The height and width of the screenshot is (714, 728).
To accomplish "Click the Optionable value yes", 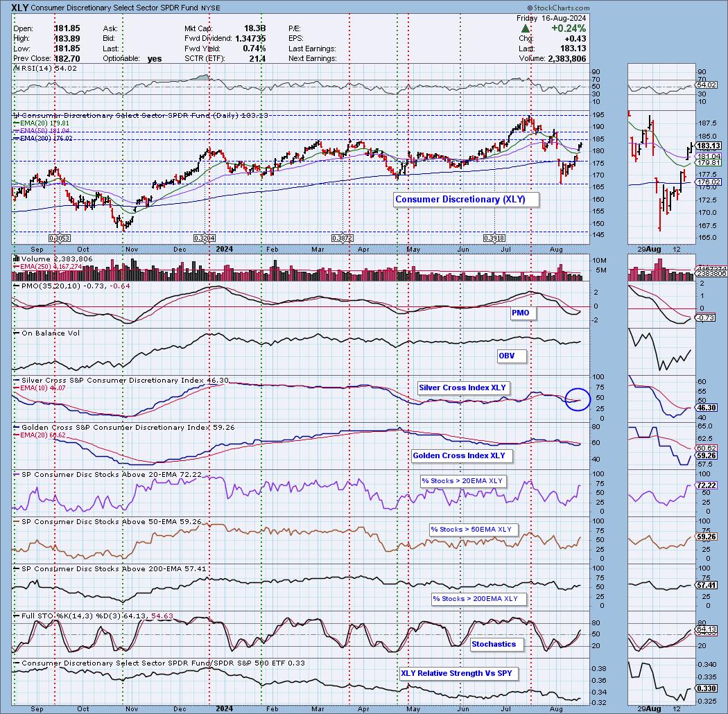I will [155, 58].
